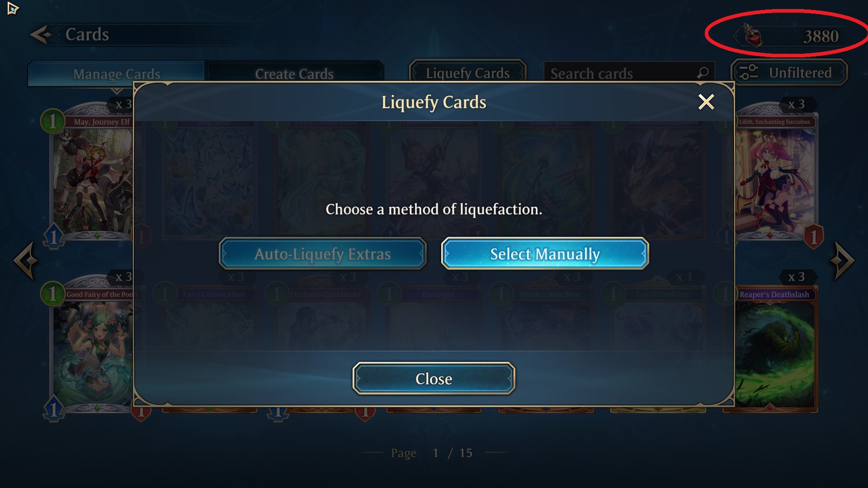Open the Liquefy Cards button in toolbar
868x488 pixels.
[468, 73]
